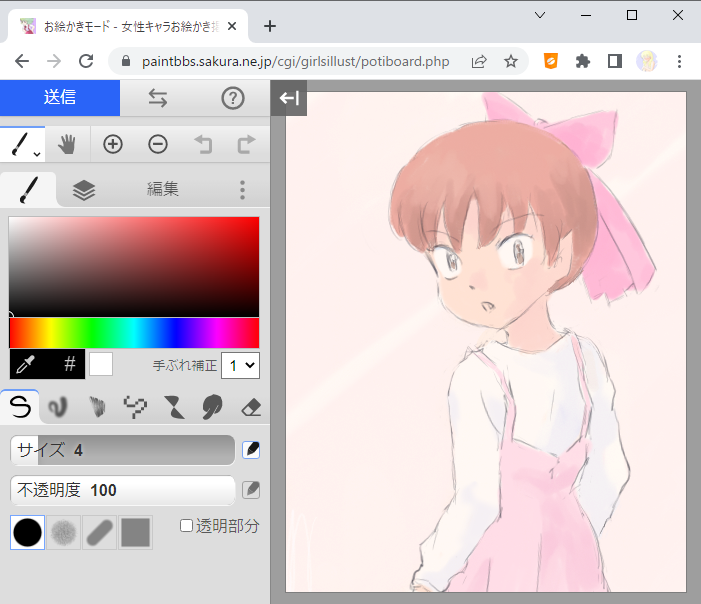Image resolution: width=701 pixels, height=604 pixels.
Task: Select the S-shaped pen brush type
Action: (20, 407)
